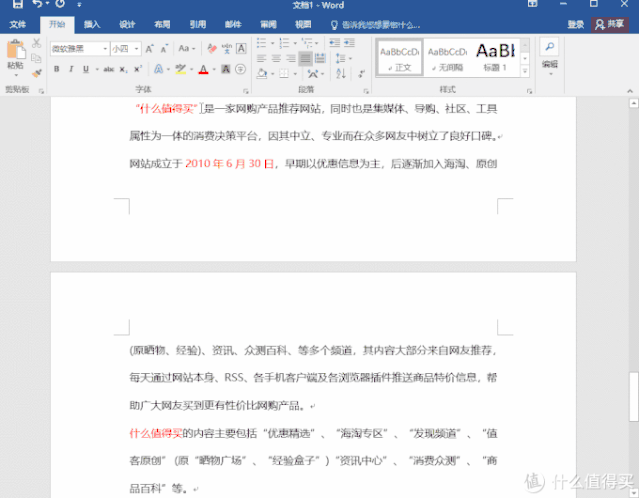Viewport: 639px width, 498px height.
Task: Center align the paragraph
Action: coord(276,58)
